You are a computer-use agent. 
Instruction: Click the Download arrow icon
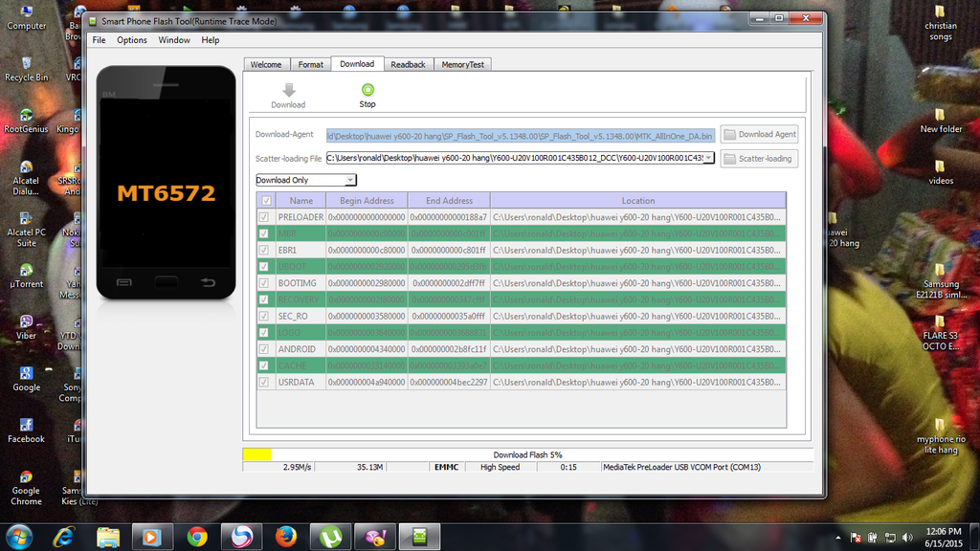coord(288,90)
